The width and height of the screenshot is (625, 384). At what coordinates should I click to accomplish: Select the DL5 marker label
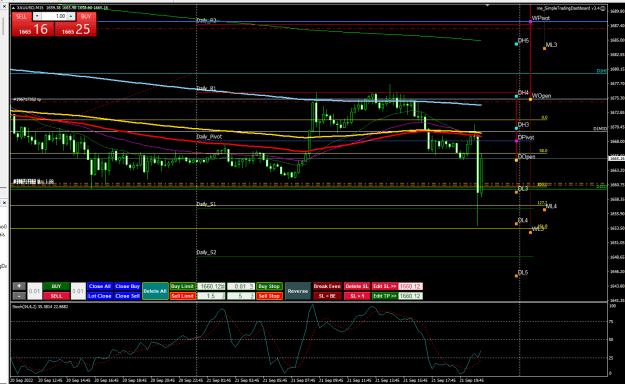[x=523, y=272]
